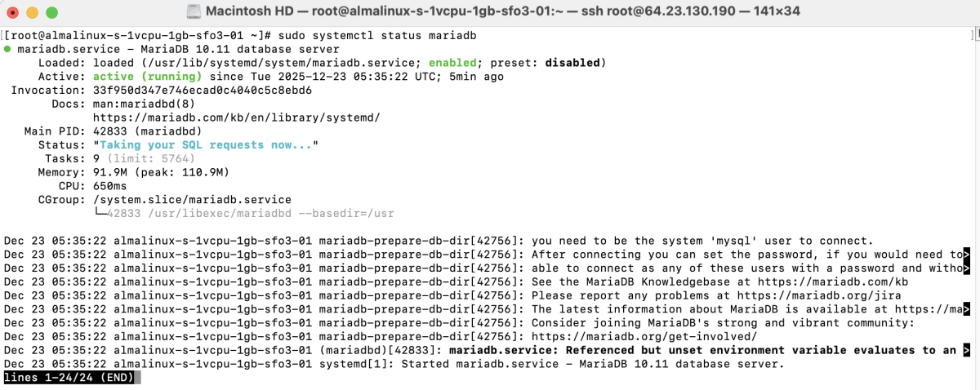980x390 pixels.
Task: Click the 'lines 1-24/24 (END)' pager status
Action: coord(70,378)
